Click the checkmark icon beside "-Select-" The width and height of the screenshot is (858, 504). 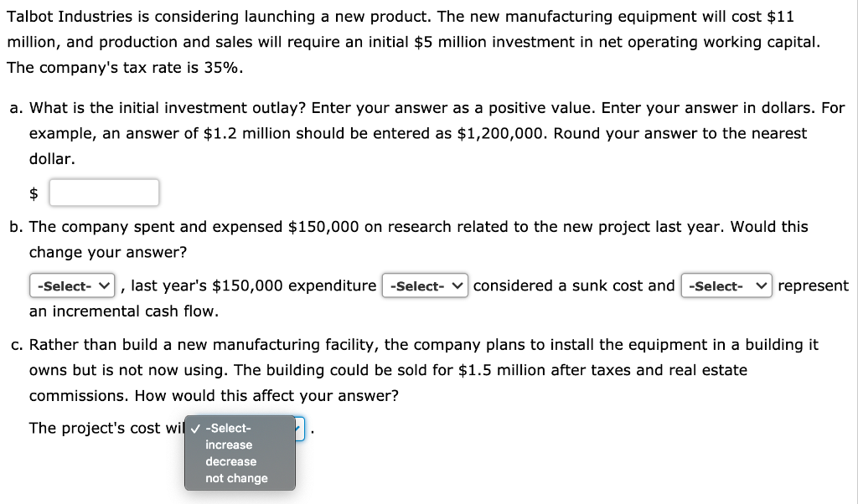pyautogui.click(x=198, y=427)
